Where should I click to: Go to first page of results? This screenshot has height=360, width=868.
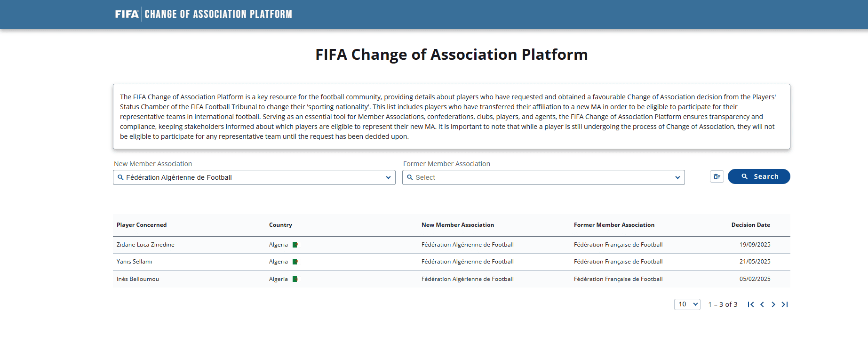coord(751,304)
